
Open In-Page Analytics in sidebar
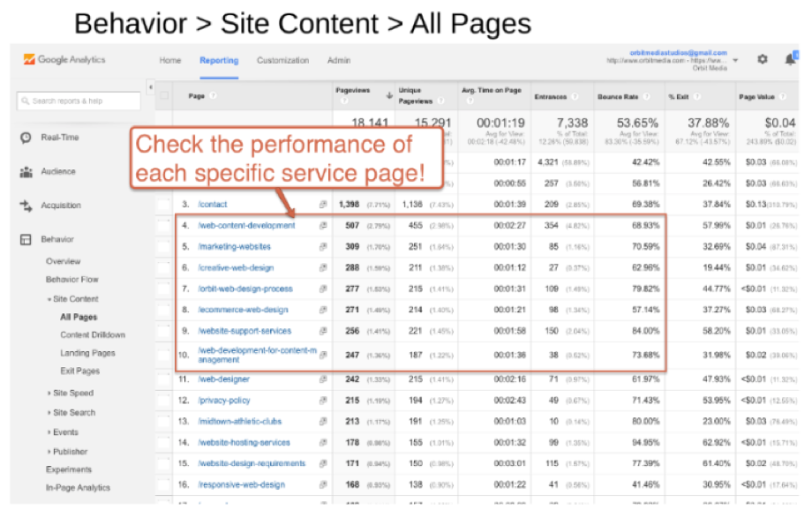(x=78, y=488)
